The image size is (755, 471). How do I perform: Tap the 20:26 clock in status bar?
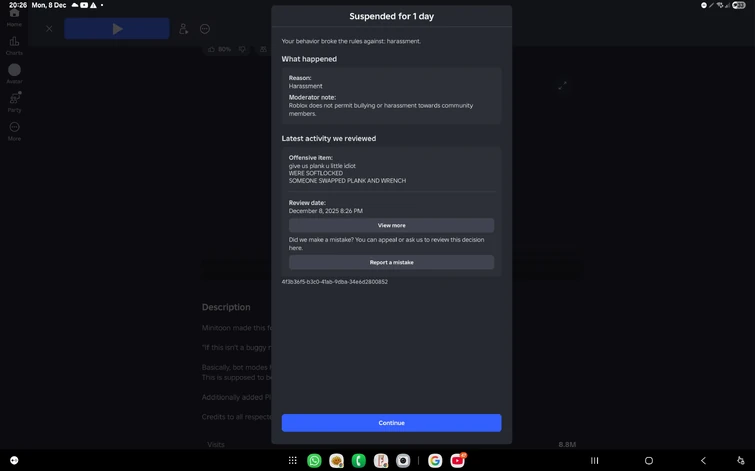tap(18, 5)
